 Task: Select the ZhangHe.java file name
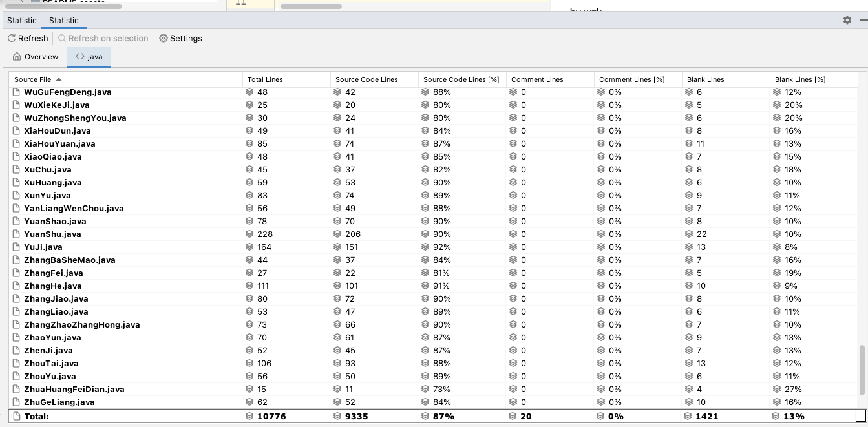pos(53,286)
